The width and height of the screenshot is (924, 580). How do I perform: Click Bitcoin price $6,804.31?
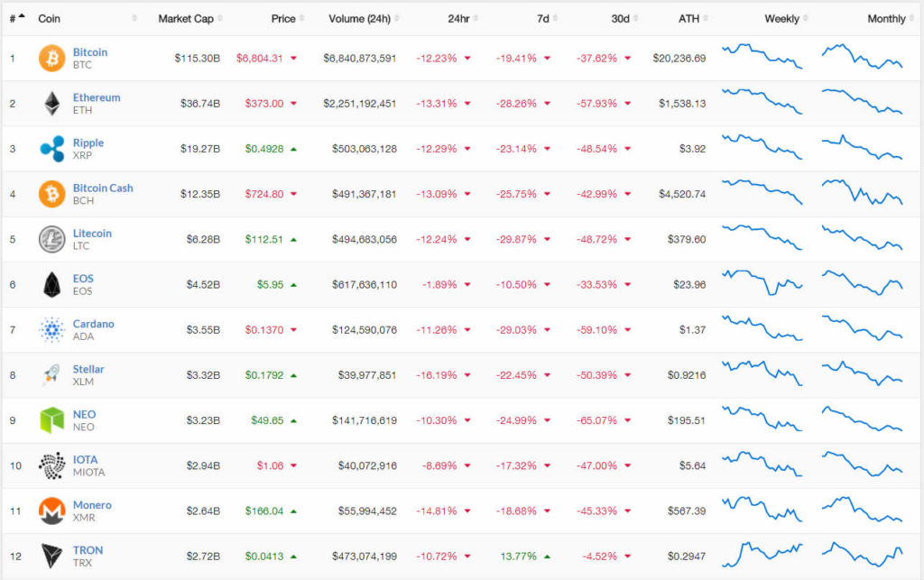[x=259, y=59]
